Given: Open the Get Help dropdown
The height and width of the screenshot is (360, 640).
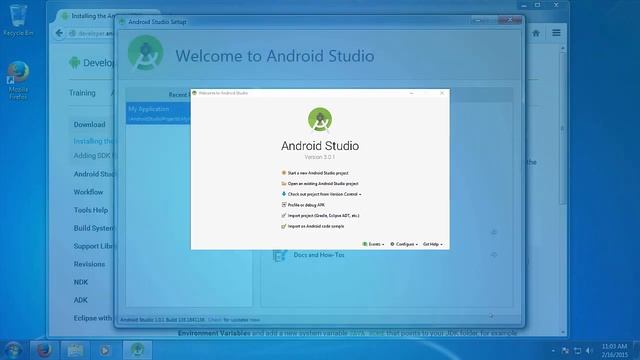Looking at the screenshot, I should pos(433,244).
